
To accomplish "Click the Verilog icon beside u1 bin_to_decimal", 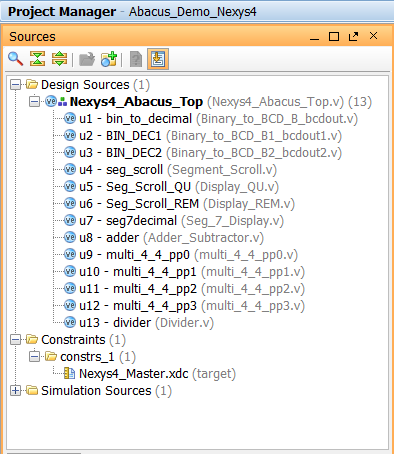I will 70,118.
